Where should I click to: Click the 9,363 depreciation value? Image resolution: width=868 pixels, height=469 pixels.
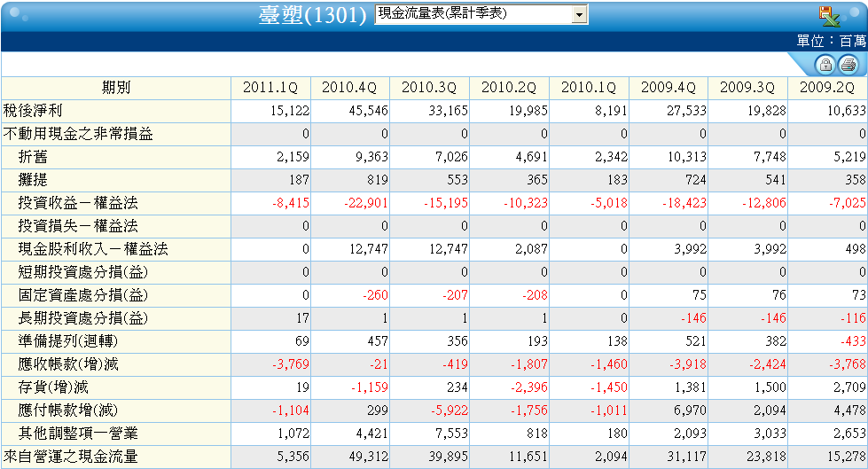(372, 157)
